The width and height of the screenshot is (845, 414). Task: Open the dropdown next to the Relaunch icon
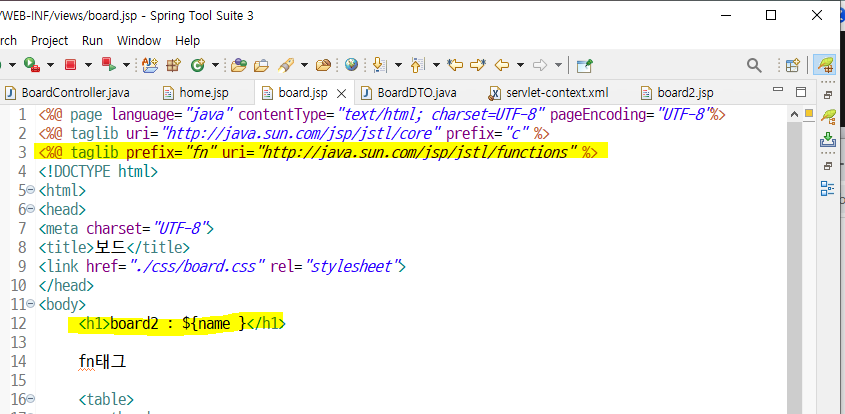pos(127,65)
